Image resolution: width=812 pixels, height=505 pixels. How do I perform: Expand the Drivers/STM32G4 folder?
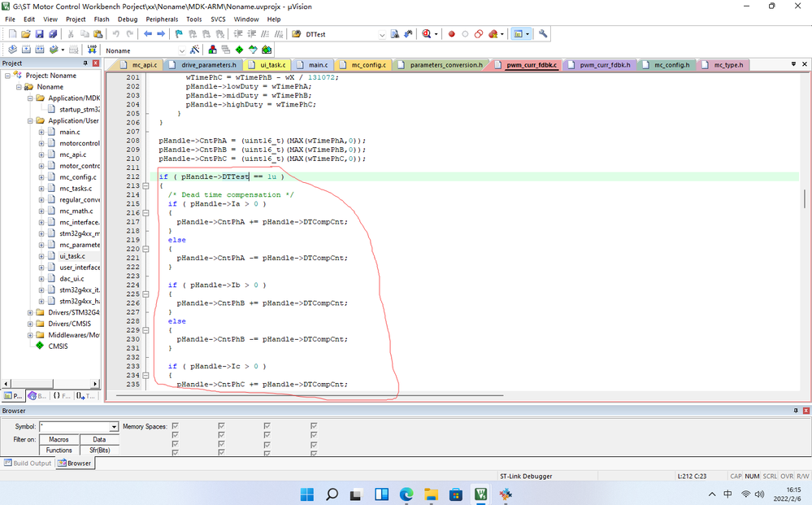30,312
